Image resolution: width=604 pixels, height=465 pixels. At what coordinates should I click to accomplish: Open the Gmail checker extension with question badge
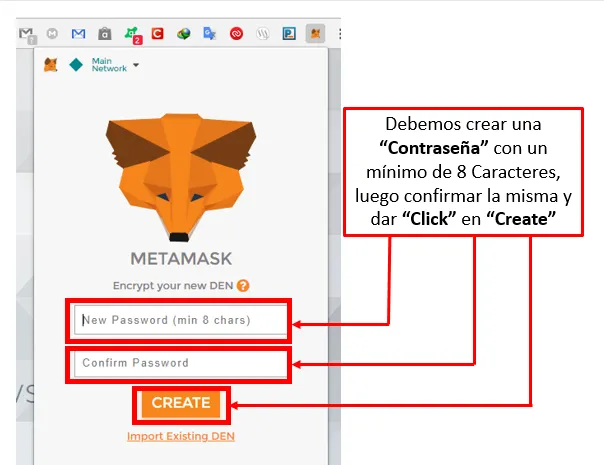click(x=27, y=35)
